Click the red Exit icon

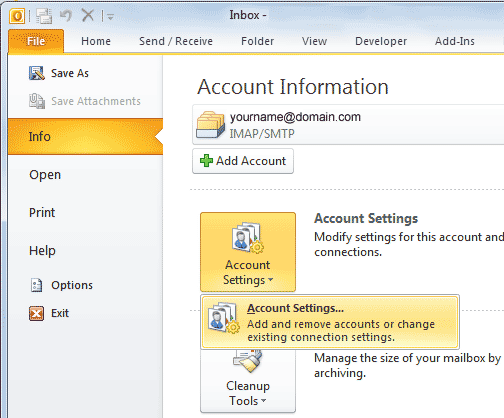click(x=36, y=313)
